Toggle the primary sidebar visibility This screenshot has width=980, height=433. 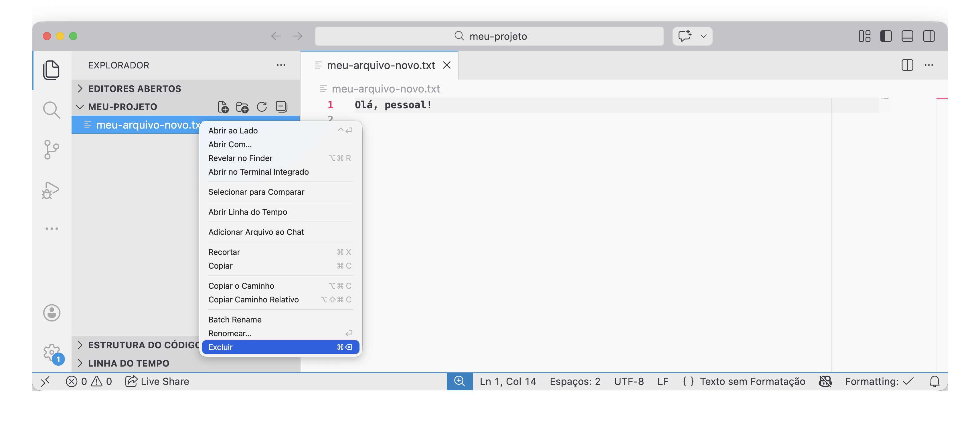(886, 36)
